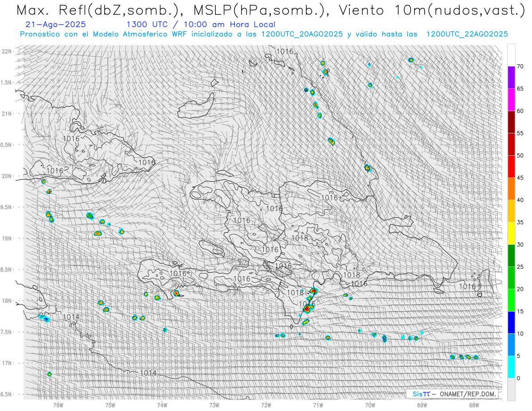Click the '6.5N' latitude axis label
The height and width of the screenshot is (411, 532).
click(7, 394)
